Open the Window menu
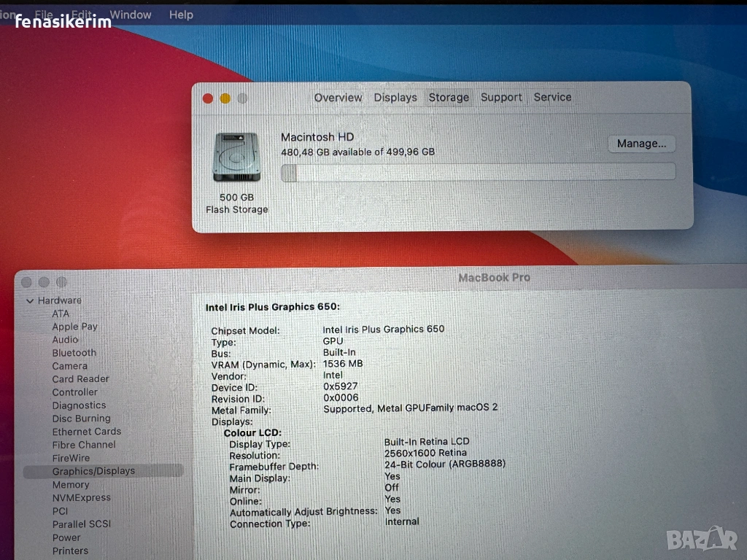Viewport: 747px width, 560px height. [131, 15]
